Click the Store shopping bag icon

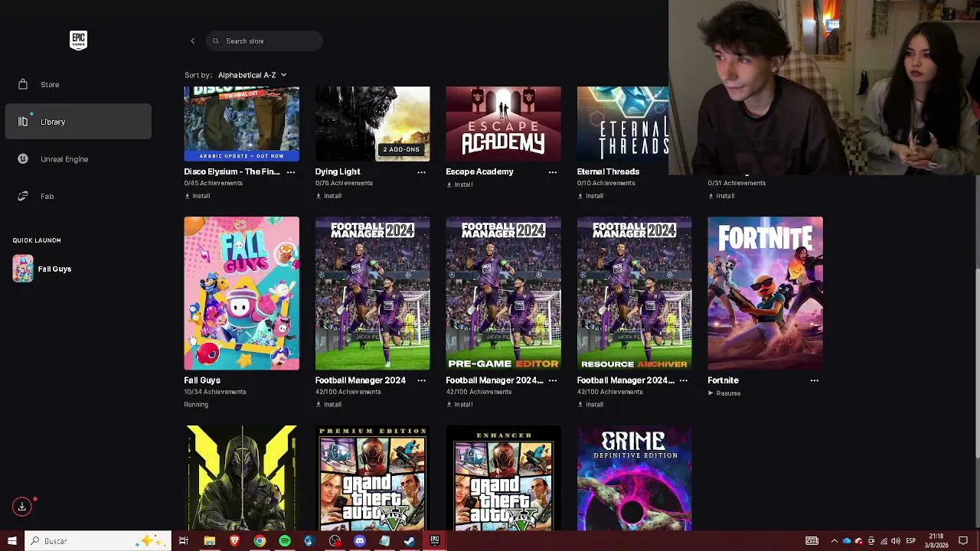click(x=23, y=84)
